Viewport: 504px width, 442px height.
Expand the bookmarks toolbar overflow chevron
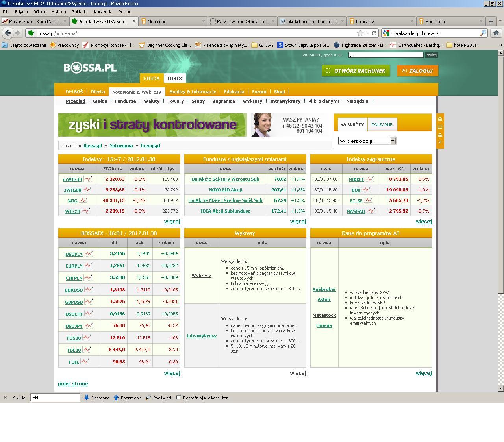(500, 45)
